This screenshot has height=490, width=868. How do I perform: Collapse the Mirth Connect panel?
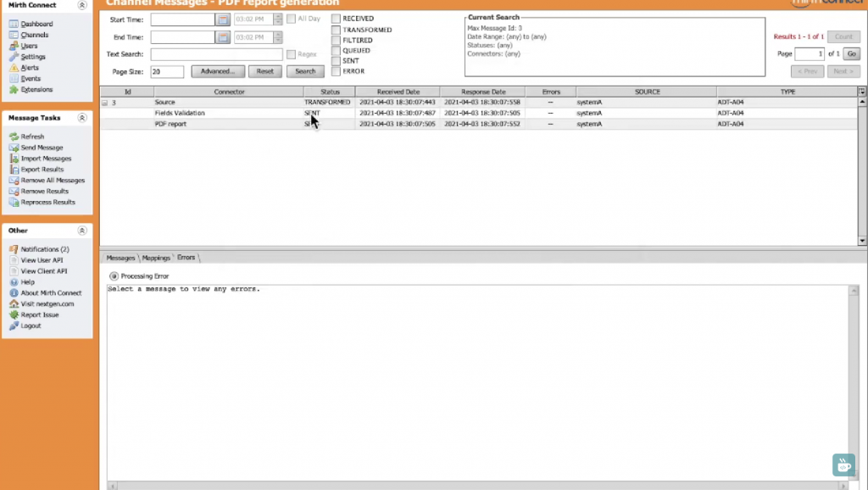82,5
